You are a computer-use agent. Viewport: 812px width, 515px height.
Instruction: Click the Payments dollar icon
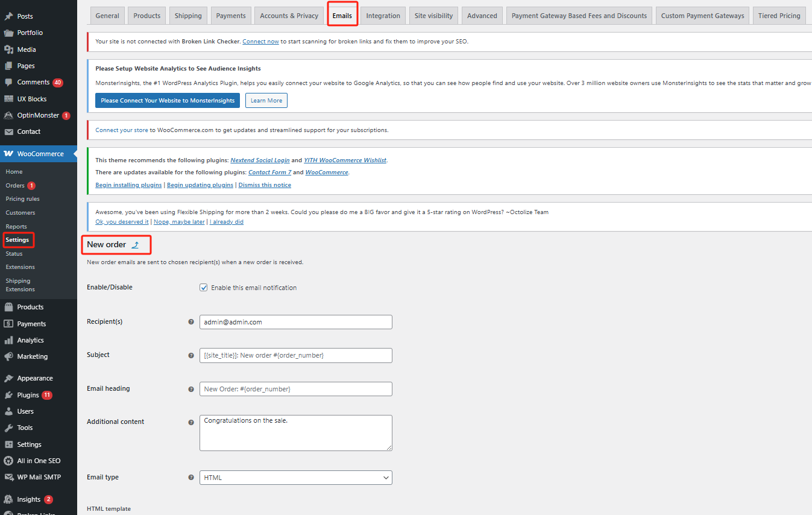[x=8, y=324]
